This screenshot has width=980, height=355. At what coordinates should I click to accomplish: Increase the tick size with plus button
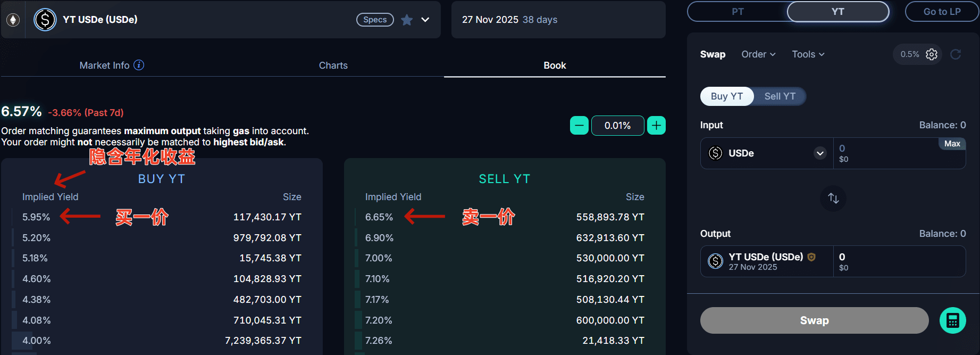coord(657,126)
